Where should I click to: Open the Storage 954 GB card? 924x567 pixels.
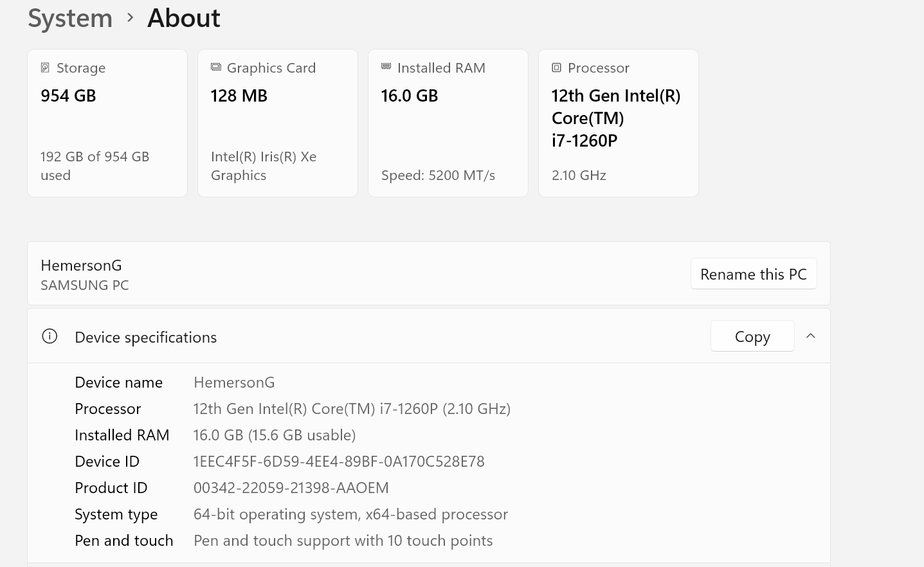pyautogui.click(x=107, y=123)
